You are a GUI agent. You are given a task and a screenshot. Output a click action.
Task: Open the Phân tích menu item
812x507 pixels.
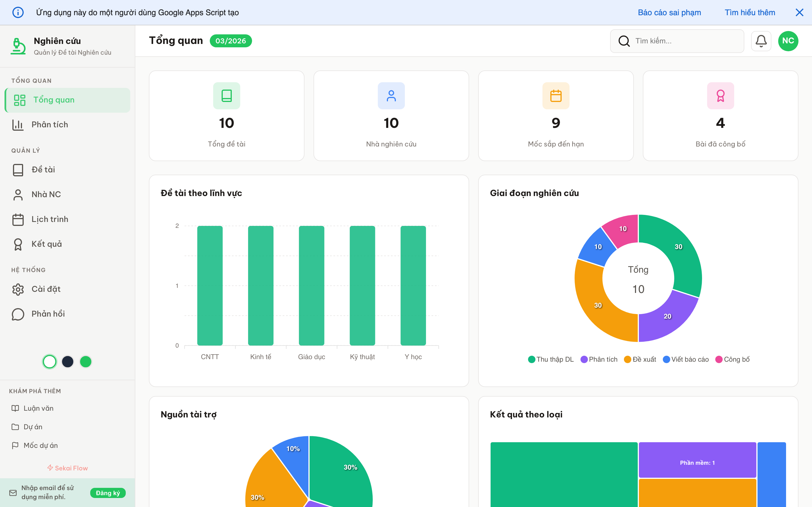click(x=50, y=125)
